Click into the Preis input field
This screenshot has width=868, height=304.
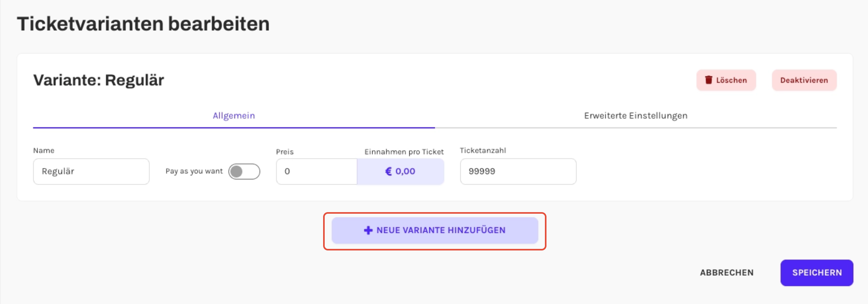click(317, 171)
